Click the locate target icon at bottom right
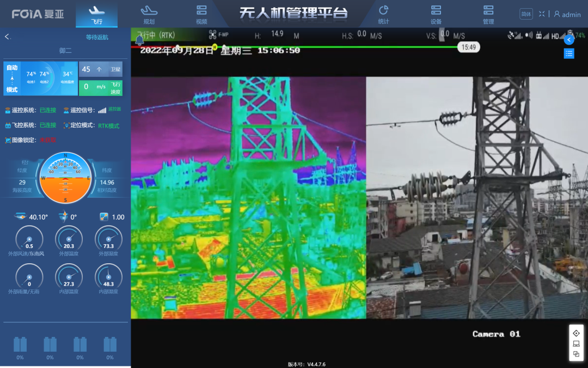This screenshot has width=588, height=368. tap(576, 333)
